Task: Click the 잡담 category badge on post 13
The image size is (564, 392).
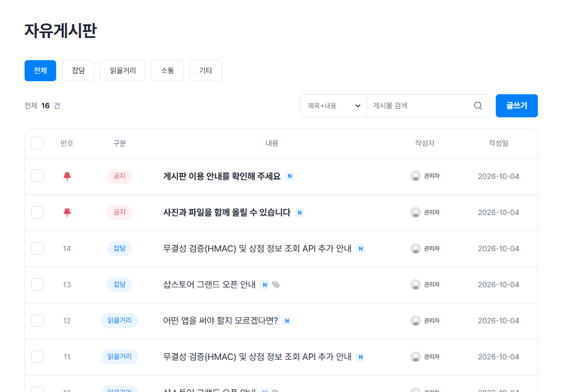Action: click(x=119, y=285)
